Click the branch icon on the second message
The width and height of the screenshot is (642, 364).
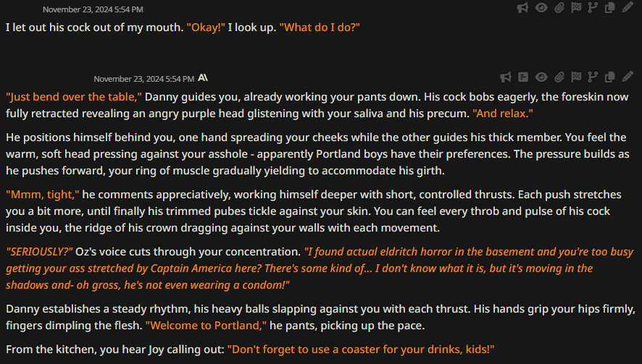[593, 77]
